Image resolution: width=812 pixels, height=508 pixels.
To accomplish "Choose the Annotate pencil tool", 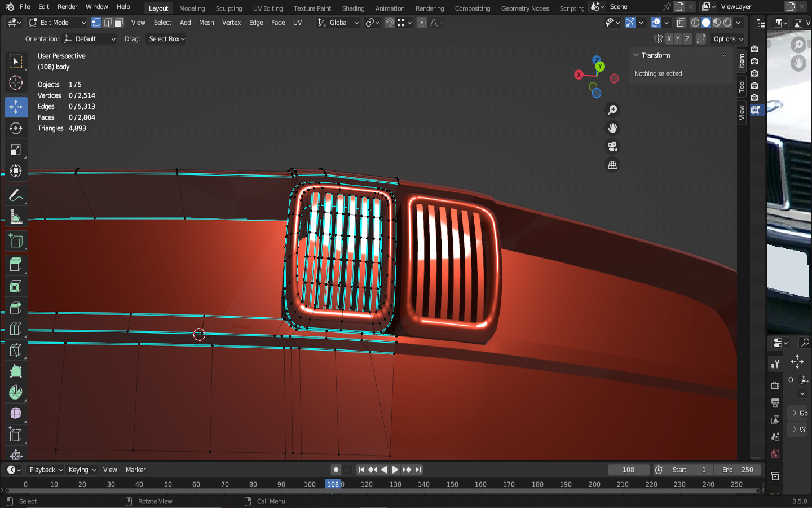I will 16,195.
